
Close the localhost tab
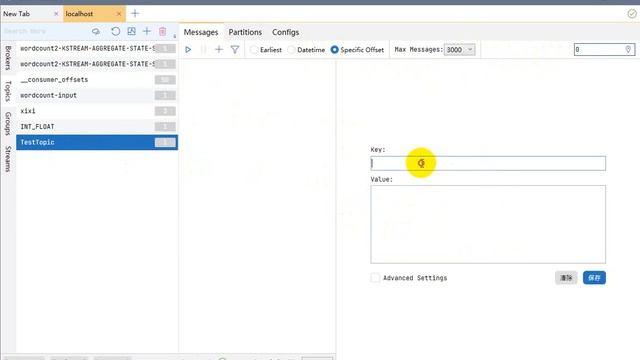[119, 14]
